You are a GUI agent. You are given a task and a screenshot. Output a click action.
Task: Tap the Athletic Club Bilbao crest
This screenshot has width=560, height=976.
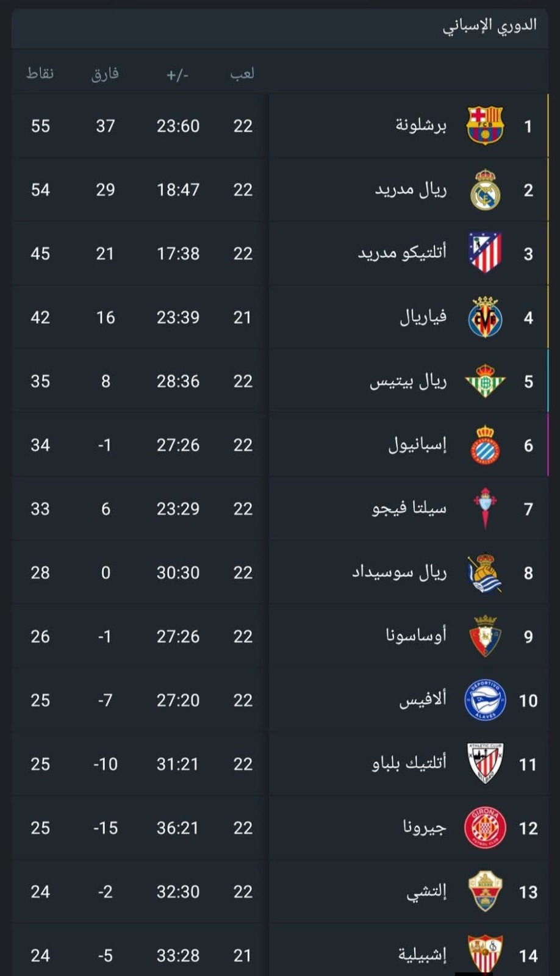[x=485, y=764]
